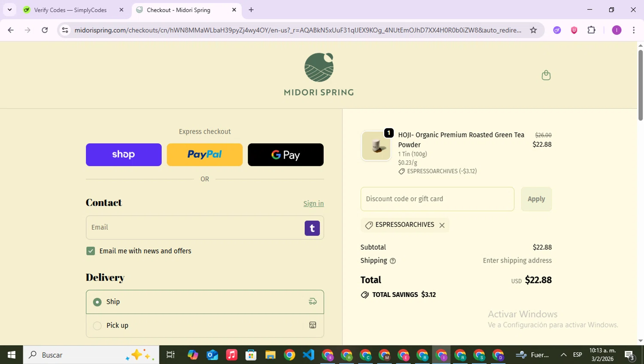Click the ESP language indicator

pos(577,355)
